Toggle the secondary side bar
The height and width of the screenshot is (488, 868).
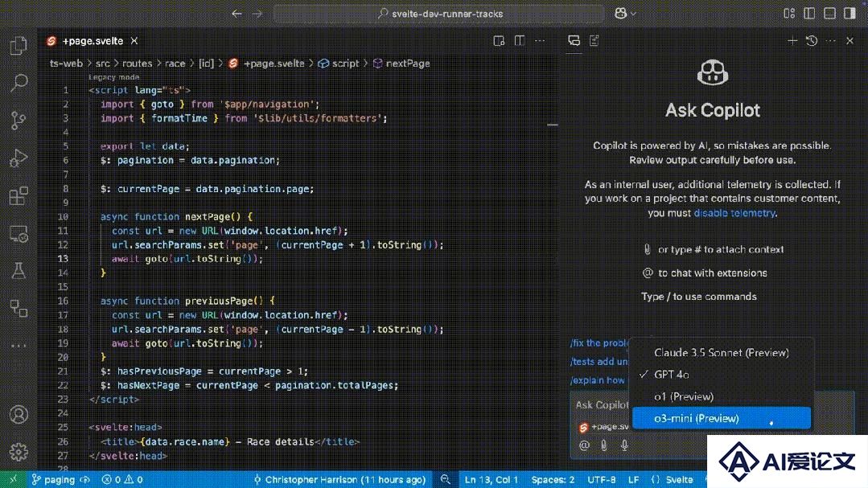pyautogui.click(x=849, y=14)
